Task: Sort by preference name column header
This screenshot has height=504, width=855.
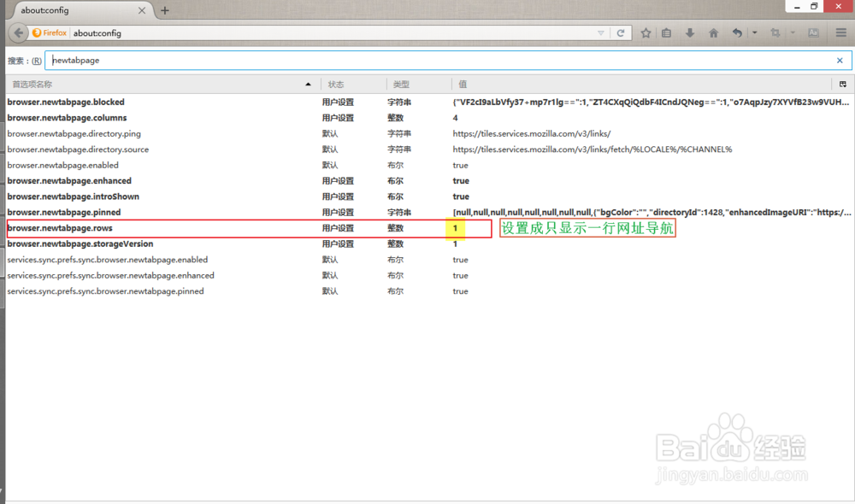Action: (162, 84)
